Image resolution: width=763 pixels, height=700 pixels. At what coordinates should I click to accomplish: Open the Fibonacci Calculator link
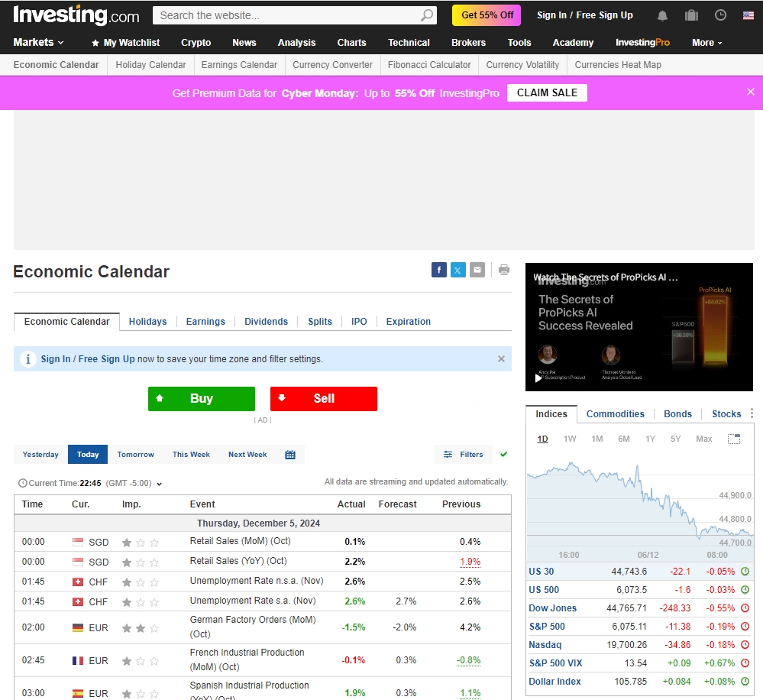pyautogui.click(x=429, y=65)
